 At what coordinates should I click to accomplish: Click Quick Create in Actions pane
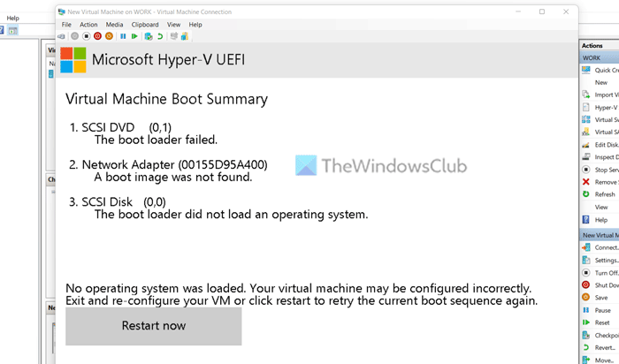pos(600,70)
